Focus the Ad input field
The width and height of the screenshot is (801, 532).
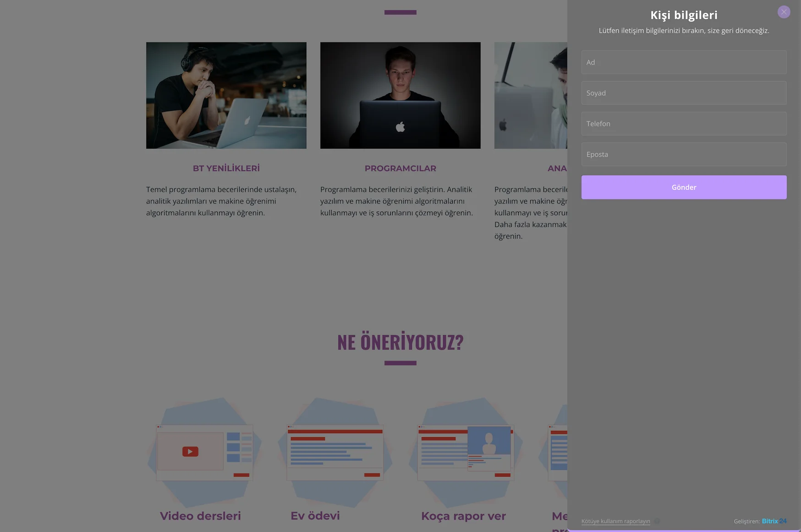tap(684, 62)
